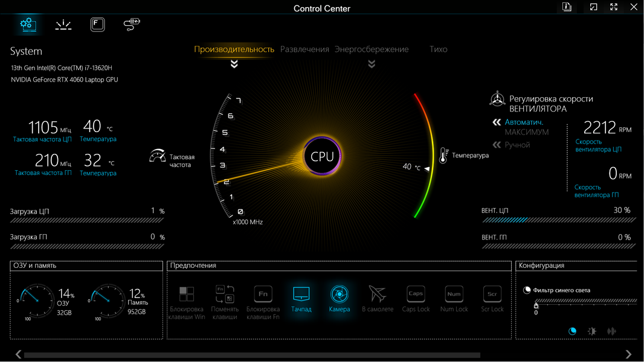Screen dimensions: 644x362
Task: Open the keyboard LED lighting tab
Action: click(63, 25)
